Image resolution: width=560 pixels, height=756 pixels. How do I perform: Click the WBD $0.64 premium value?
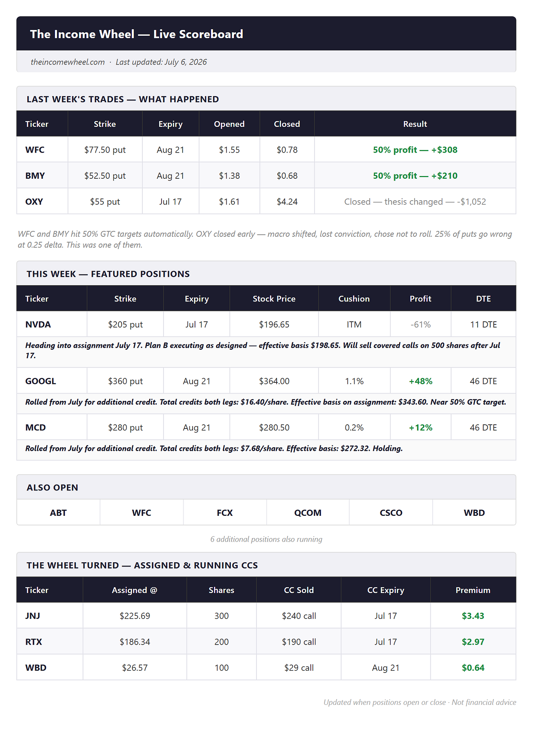[x=473, y=668]
